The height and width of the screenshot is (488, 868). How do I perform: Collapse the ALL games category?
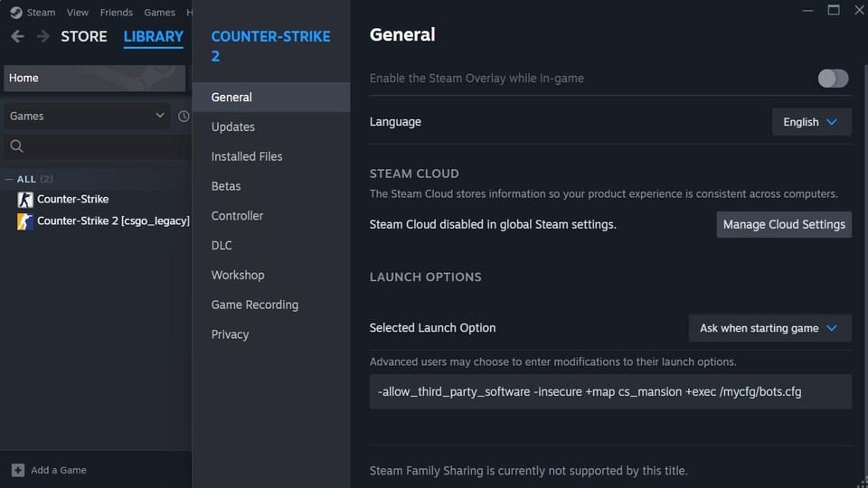(x=9, y=179)
